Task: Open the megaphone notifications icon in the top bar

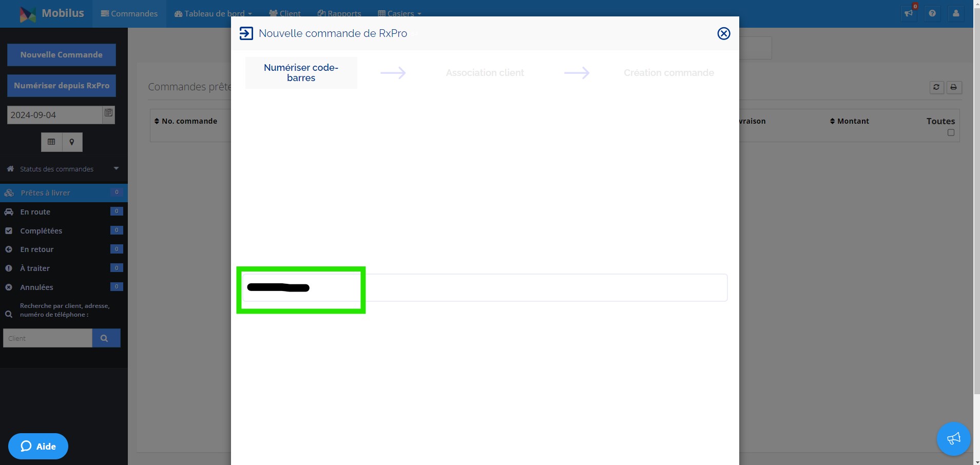Action: 909,13
